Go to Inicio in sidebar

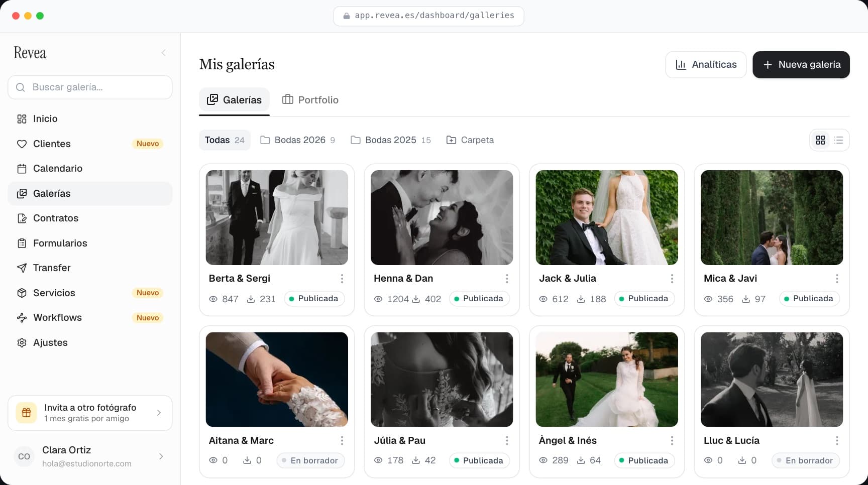(x=90, y=119)
